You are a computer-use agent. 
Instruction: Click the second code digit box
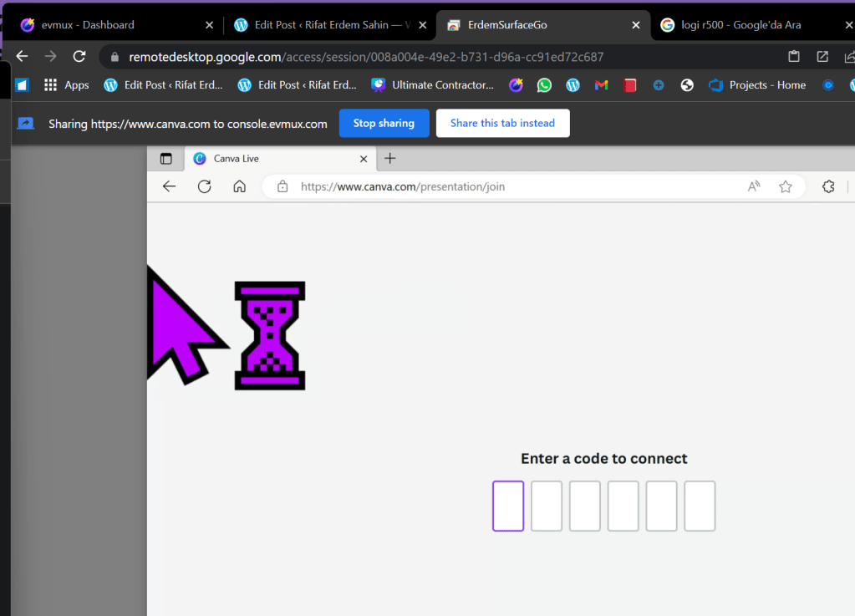coord(547,506)
